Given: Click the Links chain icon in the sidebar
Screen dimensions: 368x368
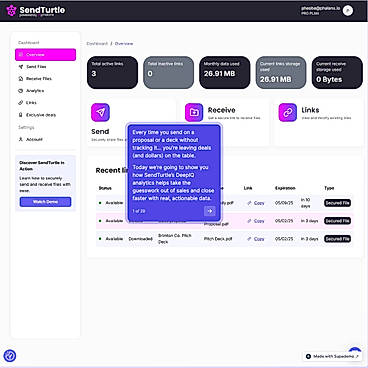Looking at the screenshot, I should pyautogui.click(x=21, y=103).
